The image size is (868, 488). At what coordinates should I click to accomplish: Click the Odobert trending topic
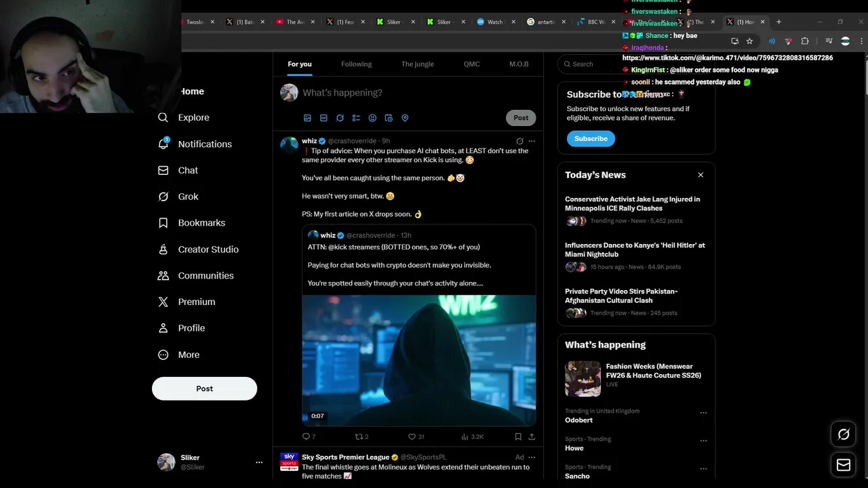click(x=578, y=420)
